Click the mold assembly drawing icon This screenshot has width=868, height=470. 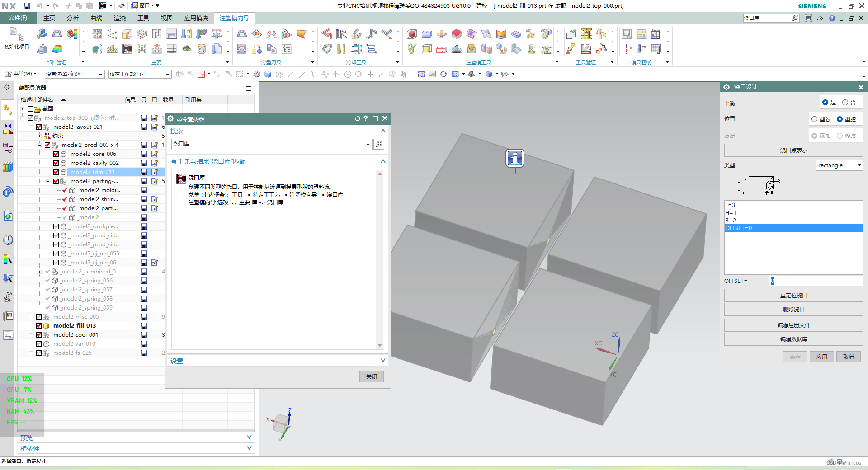click(627, 34)
